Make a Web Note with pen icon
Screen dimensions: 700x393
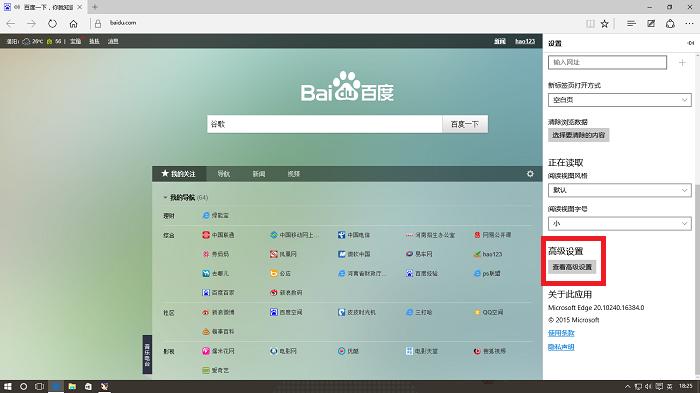click(x=651, y=24)
